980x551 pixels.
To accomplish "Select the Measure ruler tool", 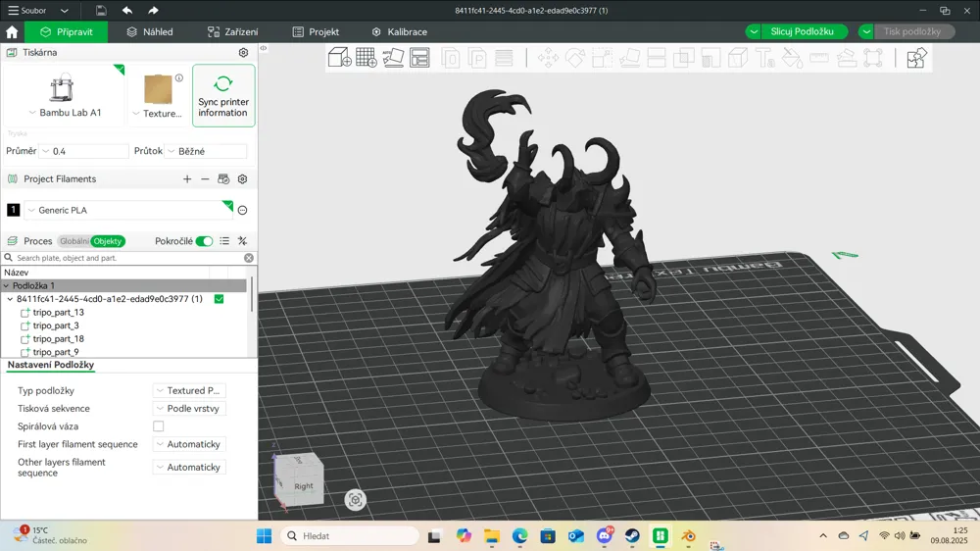I will point(818,58).
